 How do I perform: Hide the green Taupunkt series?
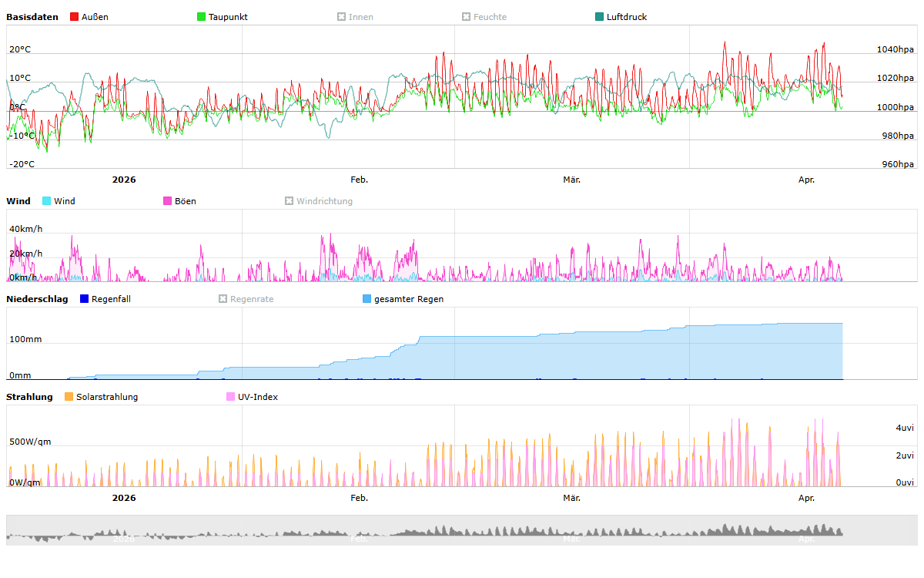tap(222, 17)
